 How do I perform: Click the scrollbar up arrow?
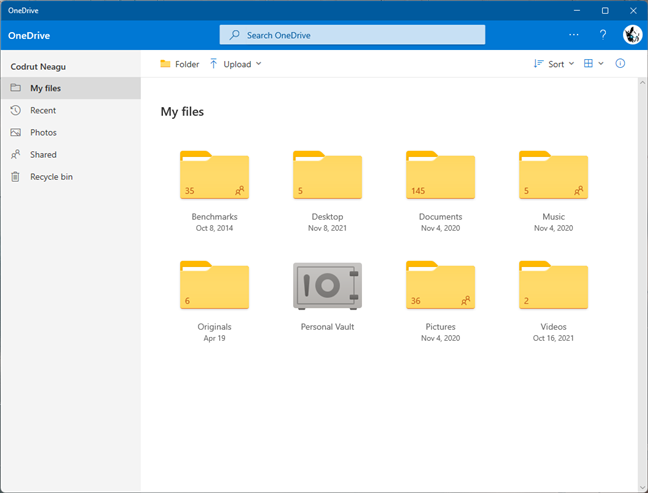point(643,83)
